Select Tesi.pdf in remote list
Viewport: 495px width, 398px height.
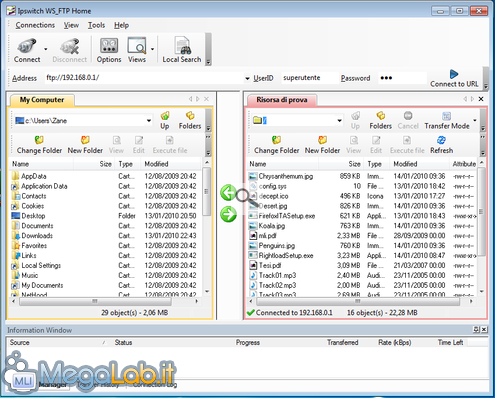[x=270, y=265]
